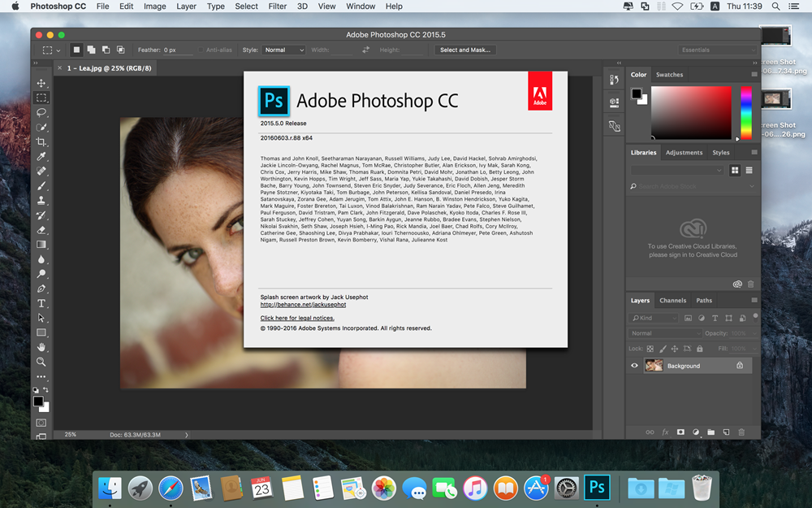Viewport: 812px width, 508px height.
Task: Switch to the Swatches tab
Action: 669,75
